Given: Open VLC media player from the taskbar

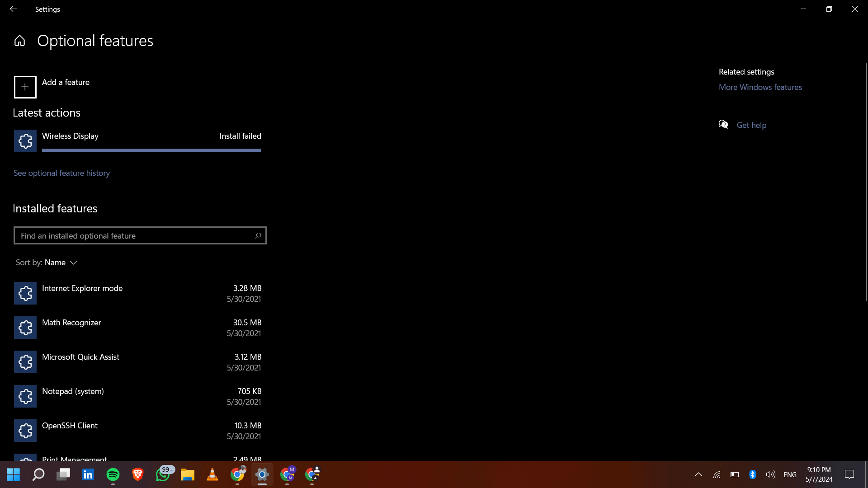Looking at the screenshot, I should pos(212,474).
